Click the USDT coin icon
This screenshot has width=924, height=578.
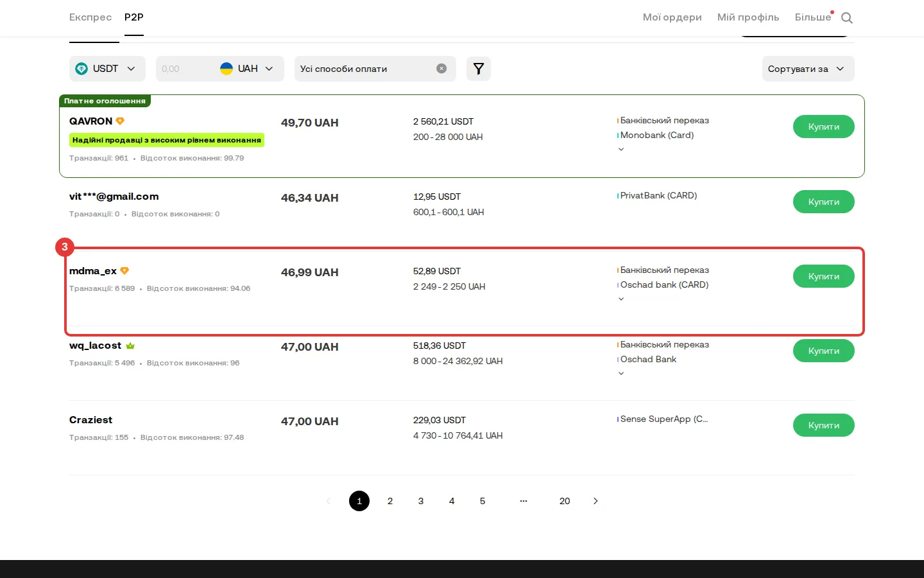pyautogui.click(x=81, y=69)
